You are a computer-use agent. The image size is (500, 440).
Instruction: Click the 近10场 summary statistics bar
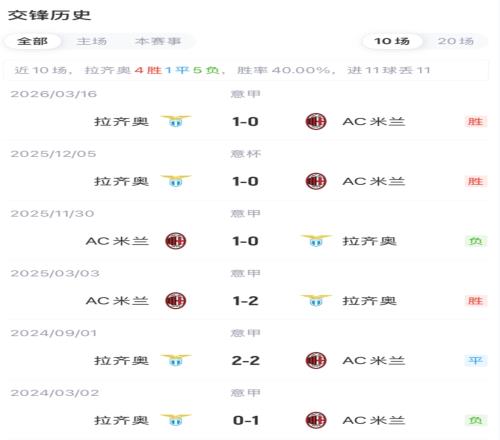pos(246,70)
